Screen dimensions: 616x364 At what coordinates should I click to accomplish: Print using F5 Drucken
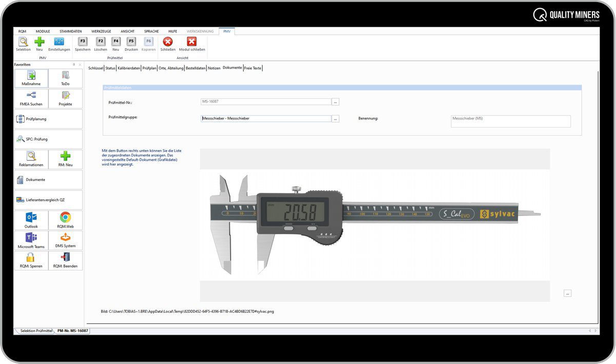(x=131, y=44)
